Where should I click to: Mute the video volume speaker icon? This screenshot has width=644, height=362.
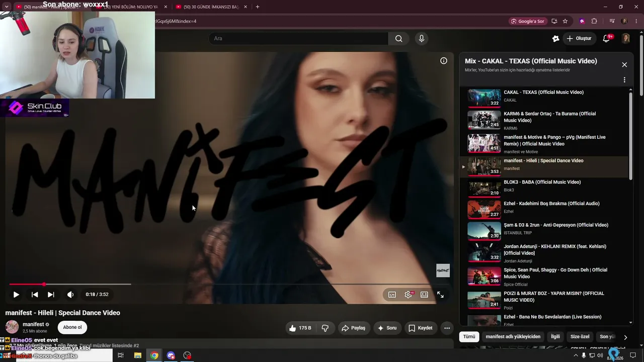tap(70, 295)
